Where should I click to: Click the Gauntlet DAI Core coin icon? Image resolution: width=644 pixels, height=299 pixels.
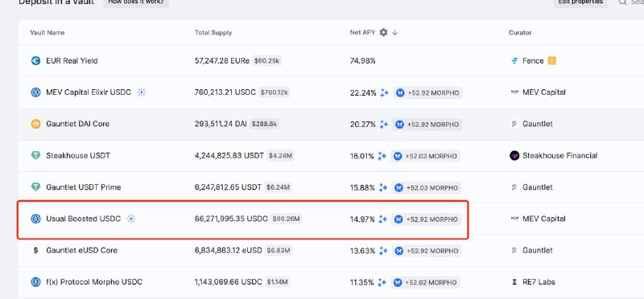(x=35, y=124)
